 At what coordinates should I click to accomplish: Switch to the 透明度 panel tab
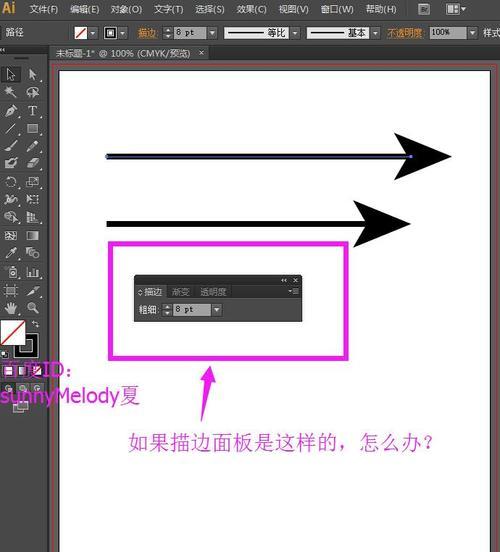point(213,291)
